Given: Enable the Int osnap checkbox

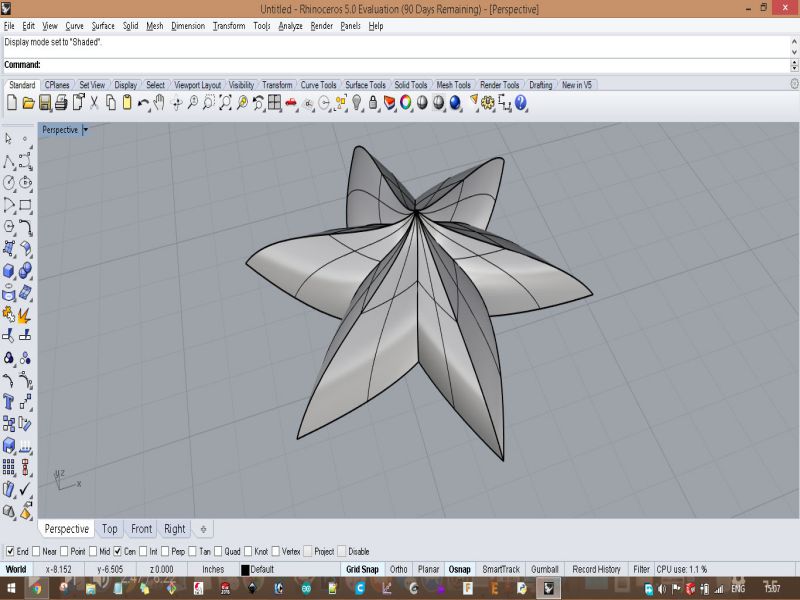Looking at the screenshot, I should [143, 551].
